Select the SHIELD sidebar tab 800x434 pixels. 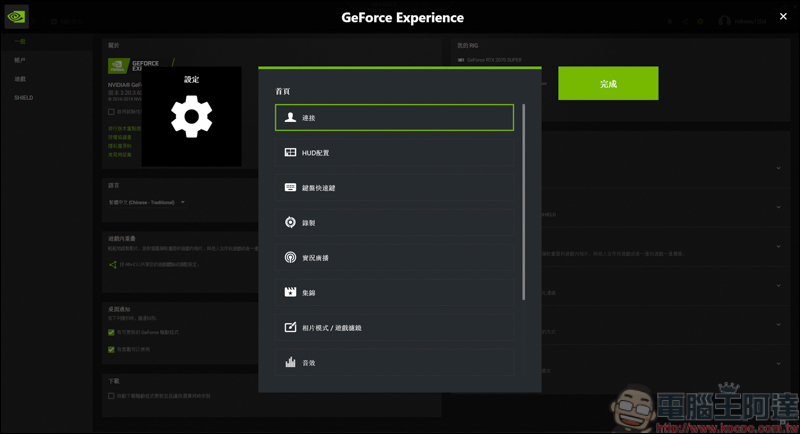[x=23, y=98]
